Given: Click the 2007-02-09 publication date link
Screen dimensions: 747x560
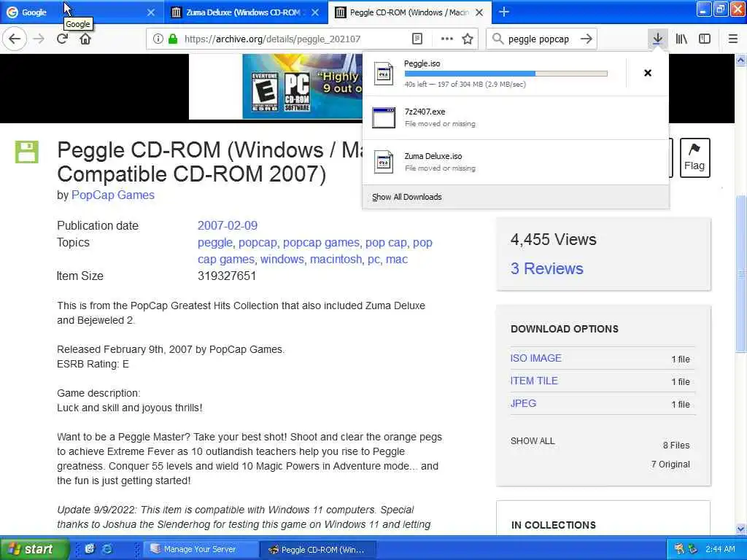Looking at the screenshot, I should click(228, 226).
